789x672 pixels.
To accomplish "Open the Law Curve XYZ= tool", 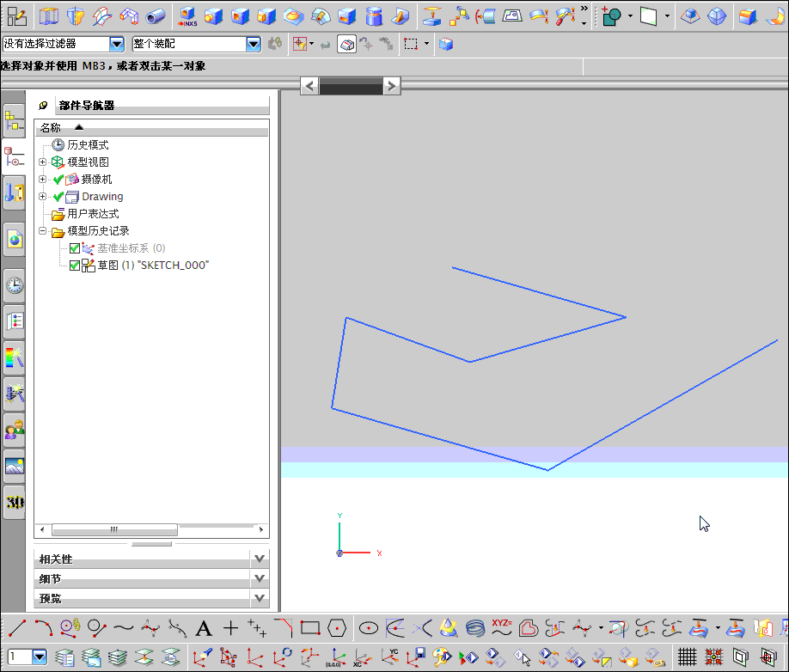I will coord(502,628).
